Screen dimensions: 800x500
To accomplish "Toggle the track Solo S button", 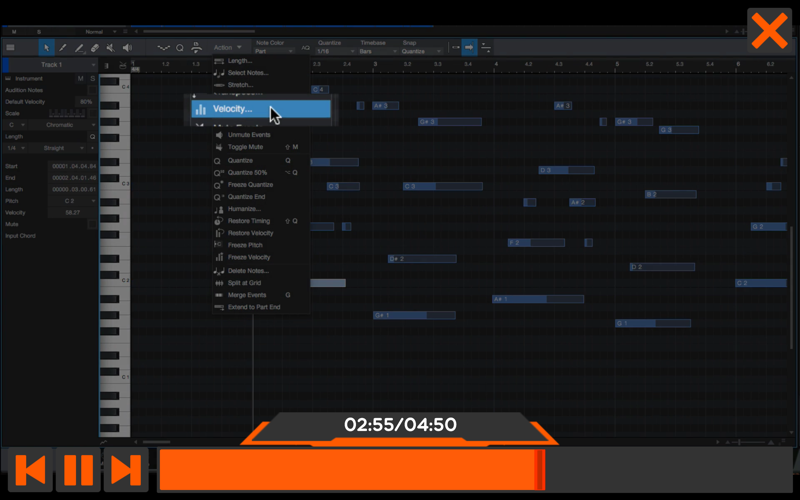I will click(x=92, y=79).
